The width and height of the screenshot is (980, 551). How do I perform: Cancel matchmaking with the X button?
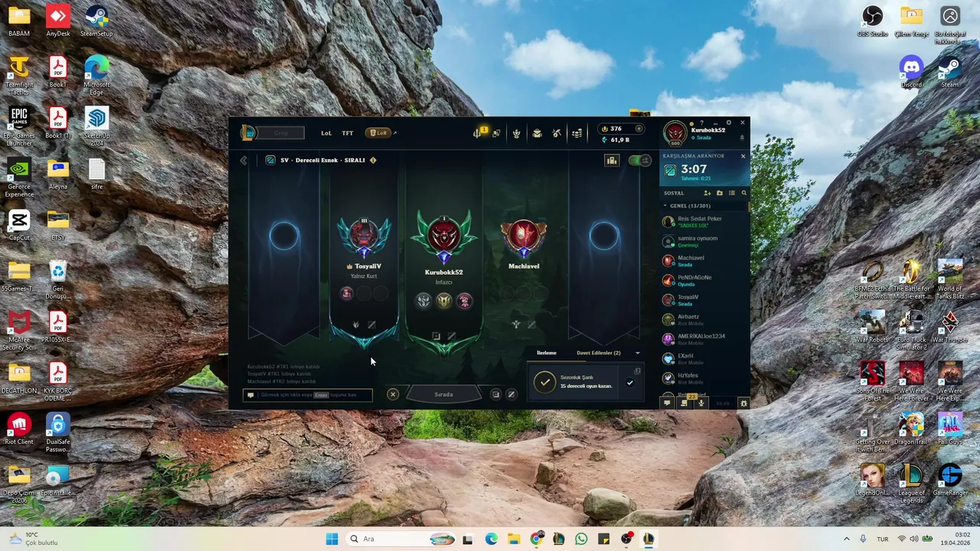(x=393, y=394)
